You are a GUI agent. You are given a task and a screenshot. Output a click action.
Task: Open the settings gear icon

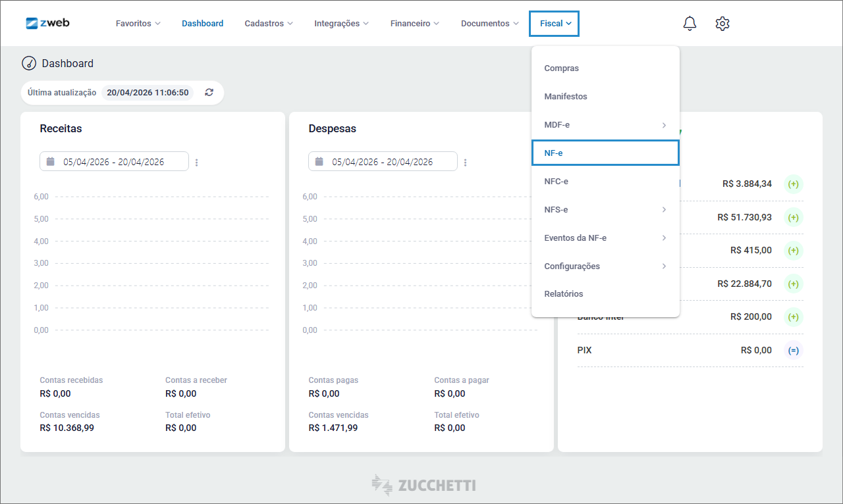pyautogui.click(x=722, y=24)
